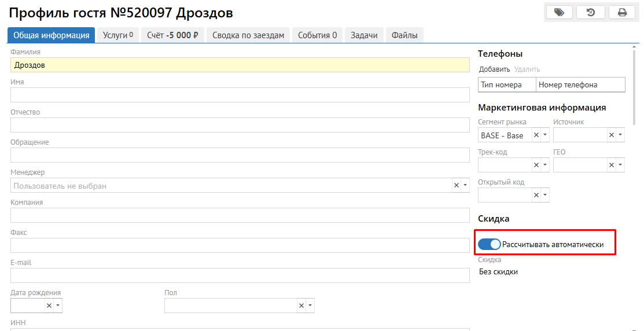This screenshot has height=331, width=644.
Task: Open the ГЕО dropdown arrow
Action: coord(620,165)
